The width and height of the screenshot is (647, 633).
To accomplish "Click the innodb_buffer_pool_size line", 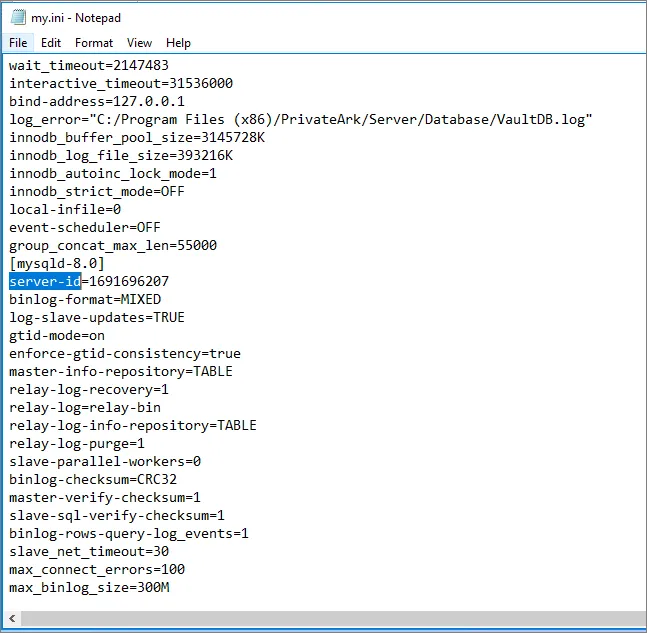I will pyautogui.click(x=137, y=137).
